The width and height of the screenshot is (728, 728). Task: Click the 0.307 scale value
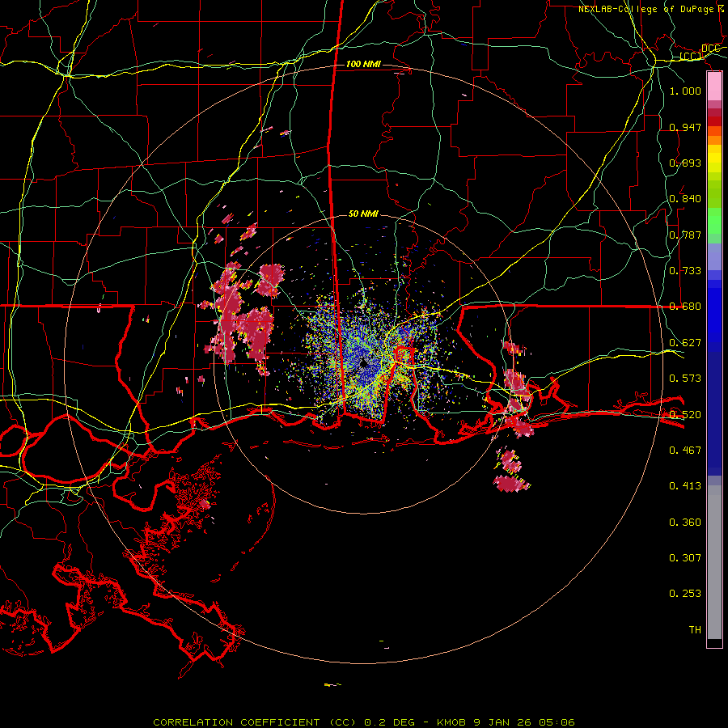tap(685, 558)
